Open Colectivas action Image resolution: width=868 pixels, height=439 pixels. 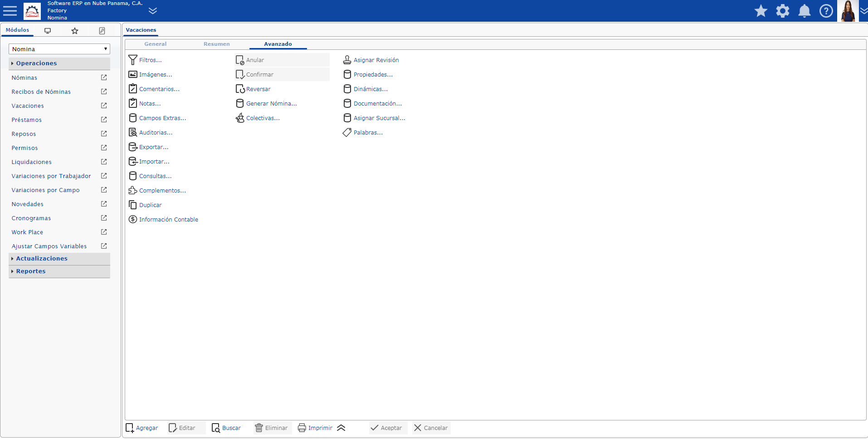258,118
